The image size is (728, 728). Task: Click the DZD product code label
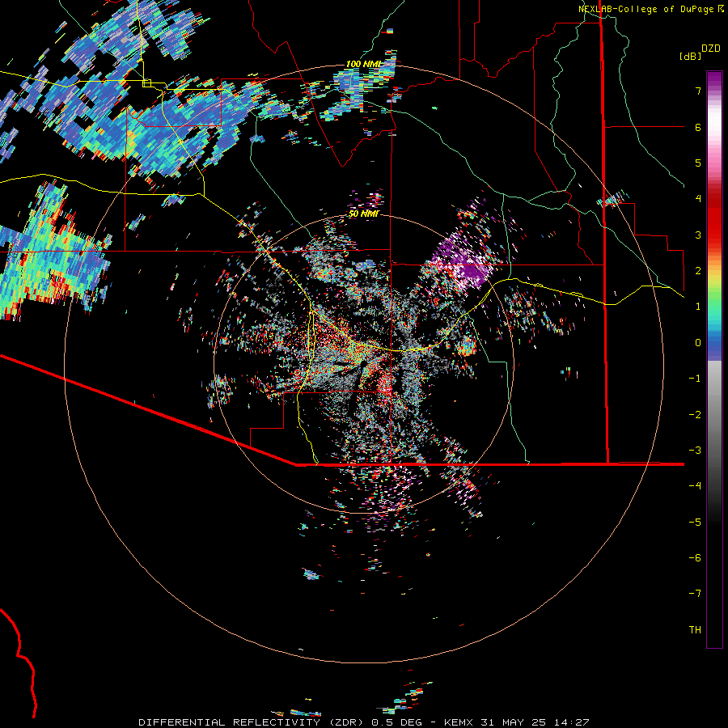[x=710, y=49]
